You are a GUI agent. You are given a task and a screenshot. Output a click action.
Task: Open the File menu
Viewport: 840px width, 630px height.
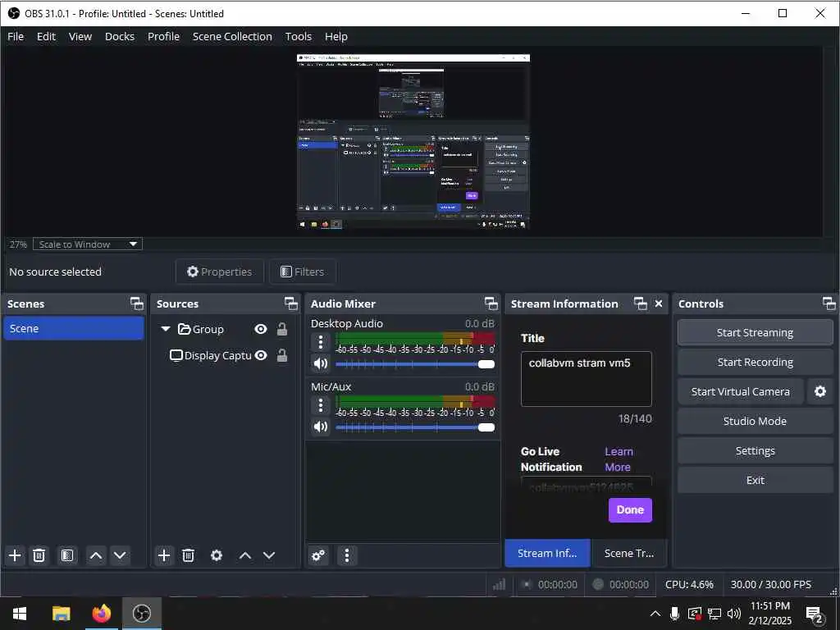coord(16,36)
